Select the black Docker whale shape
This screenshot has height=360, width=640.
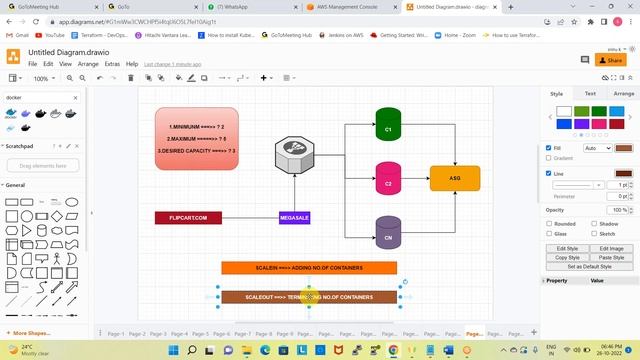(40, 114)
